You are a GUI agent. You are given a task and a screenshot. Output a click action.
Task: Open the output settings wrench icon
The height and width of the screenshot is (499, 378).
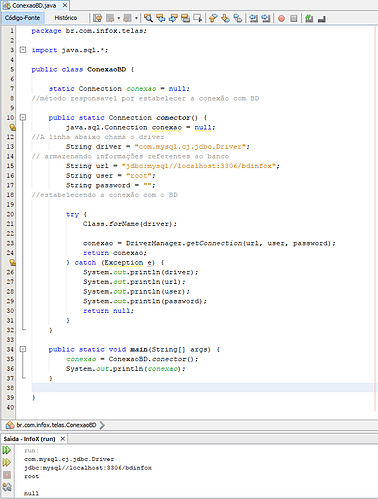(7, 487)
